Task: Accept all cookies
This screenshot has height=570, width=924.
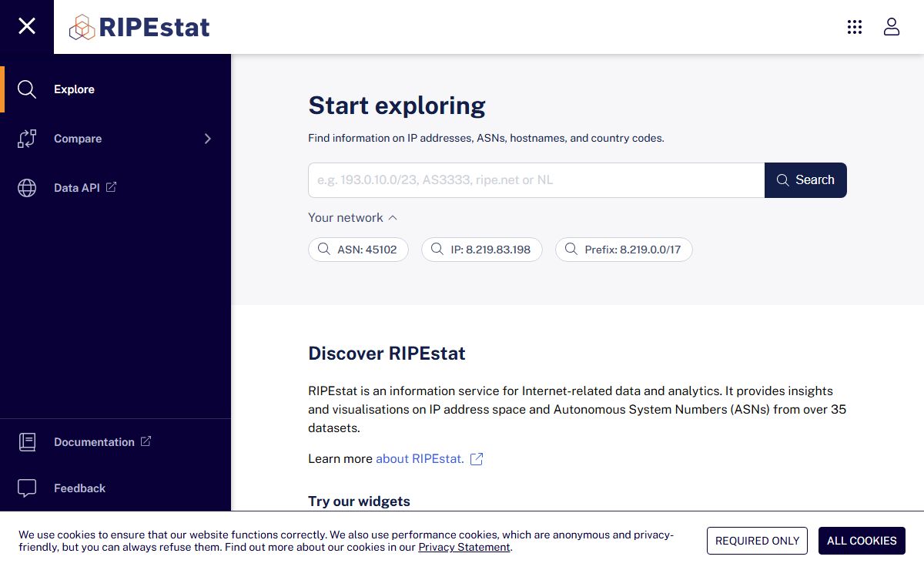Action: [x=862, y=541]
